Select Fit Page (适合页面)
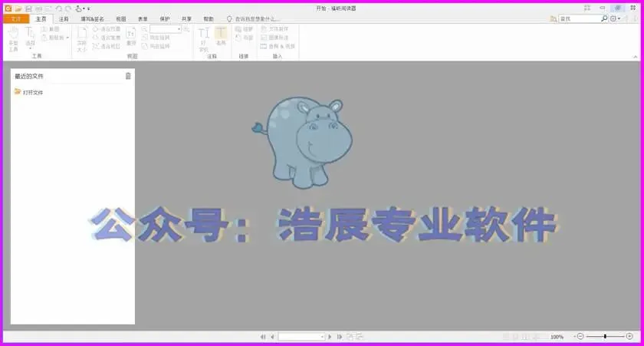The width and height of the screenshot is (644, 346). (107, 29)
